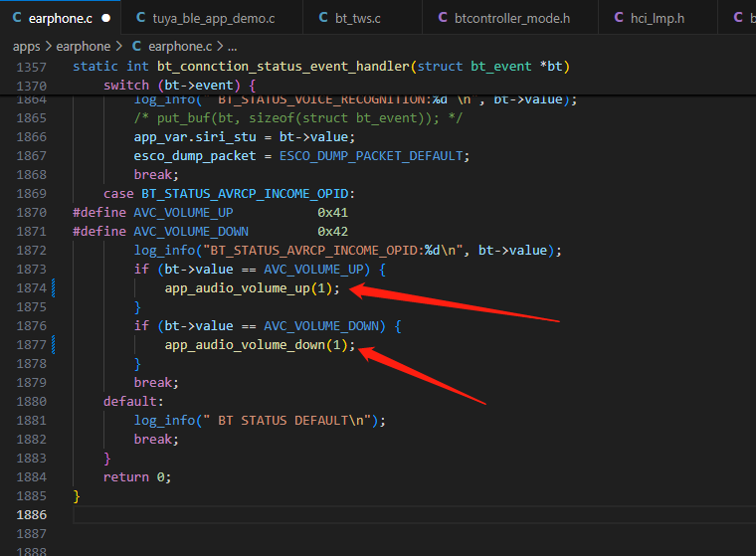Switch to the earphone.c tab
This screenshot has height=556, width=756.
point(61,18)
